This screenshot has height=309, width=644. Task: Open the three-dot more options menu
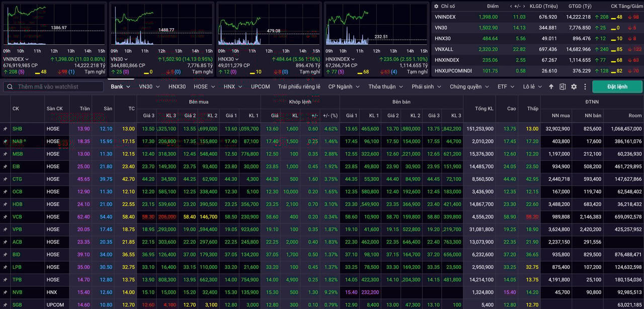coord(585,87)
